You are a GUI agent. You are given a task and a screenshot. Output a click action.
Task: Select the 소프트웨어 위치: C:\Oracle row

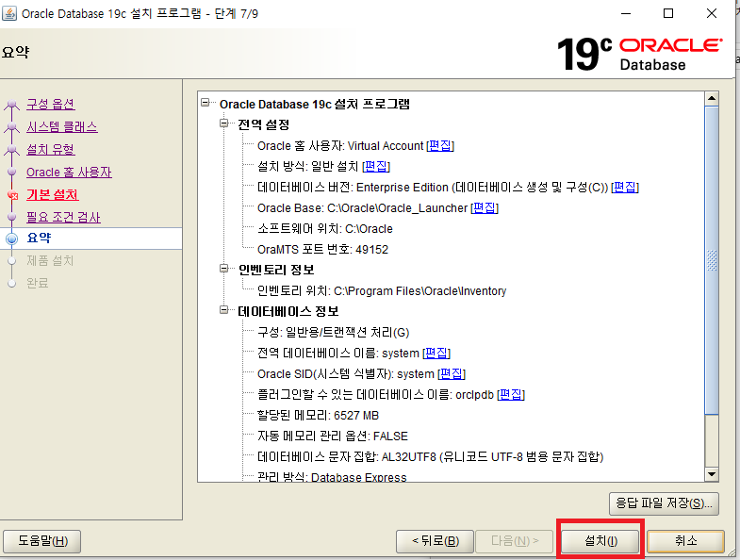coord(324,229)
